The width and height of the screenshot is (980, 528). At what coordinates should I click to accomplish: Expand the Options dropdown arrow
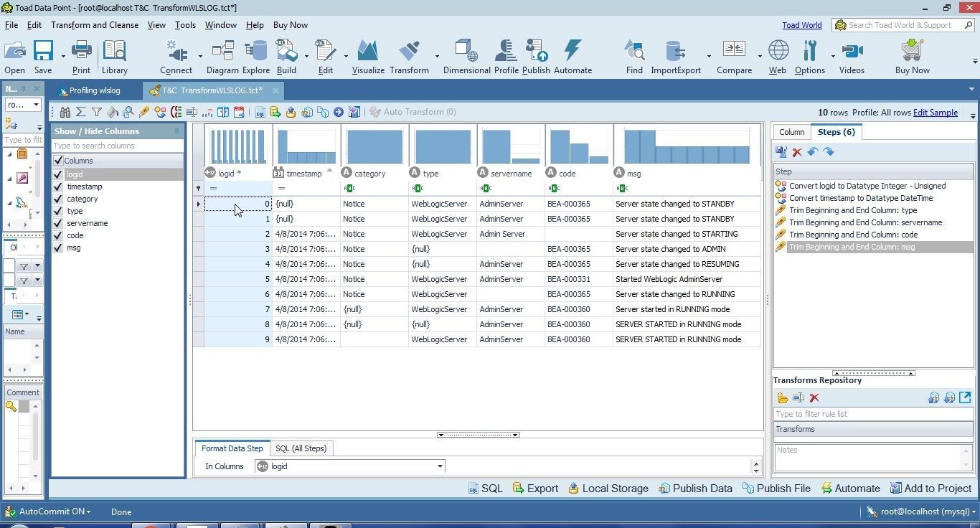point(833,56)
